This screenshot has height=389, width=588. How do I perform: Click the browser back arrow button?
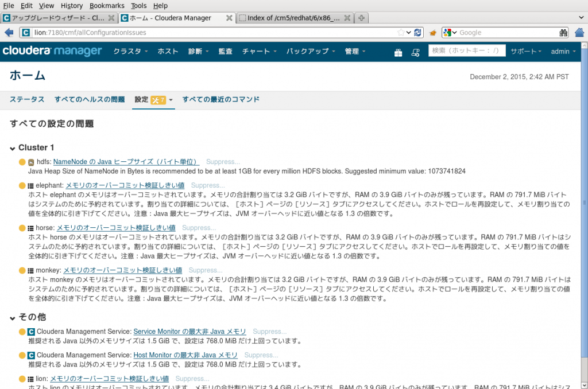[9, 33]
